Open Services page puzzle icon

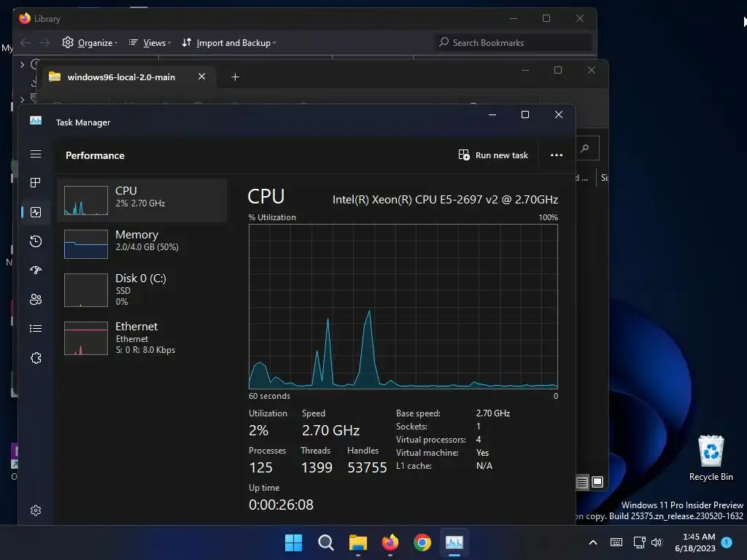36,358
